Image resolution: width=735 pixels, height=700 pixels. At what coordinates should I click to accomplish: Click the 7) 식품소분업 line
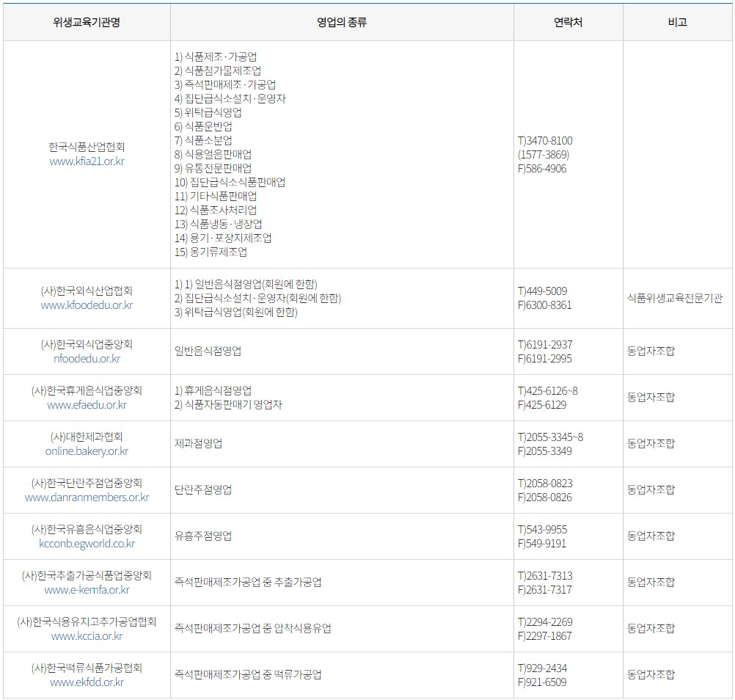coord(203,141)
